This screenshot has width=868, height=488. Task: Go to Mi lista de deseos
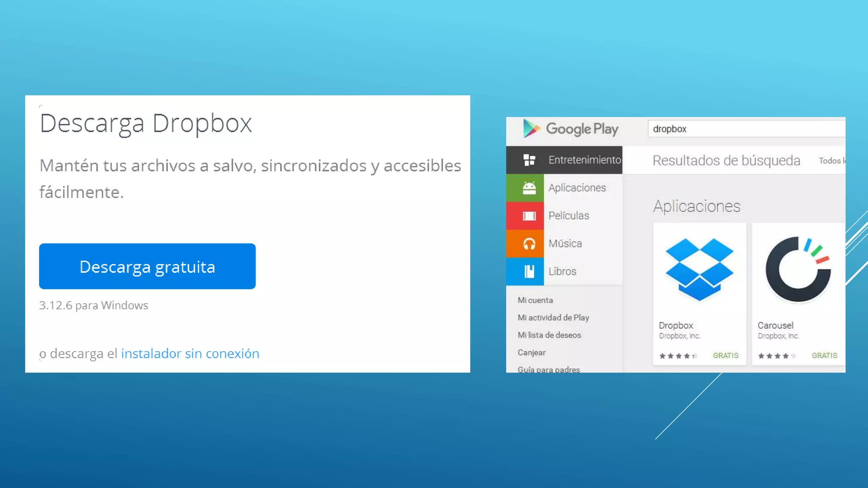click(549, 335)
